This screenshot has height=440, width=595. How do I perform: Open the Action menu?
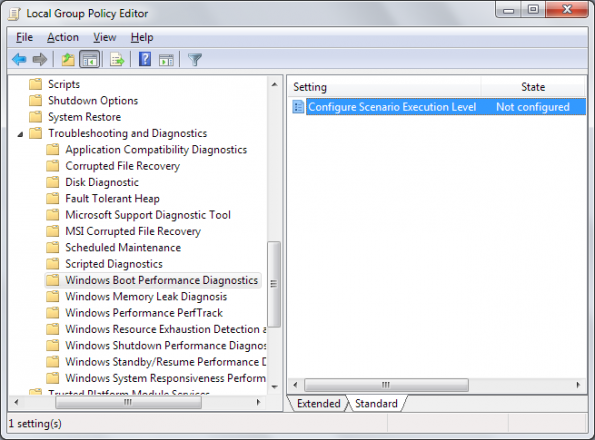tap(63, 37)
